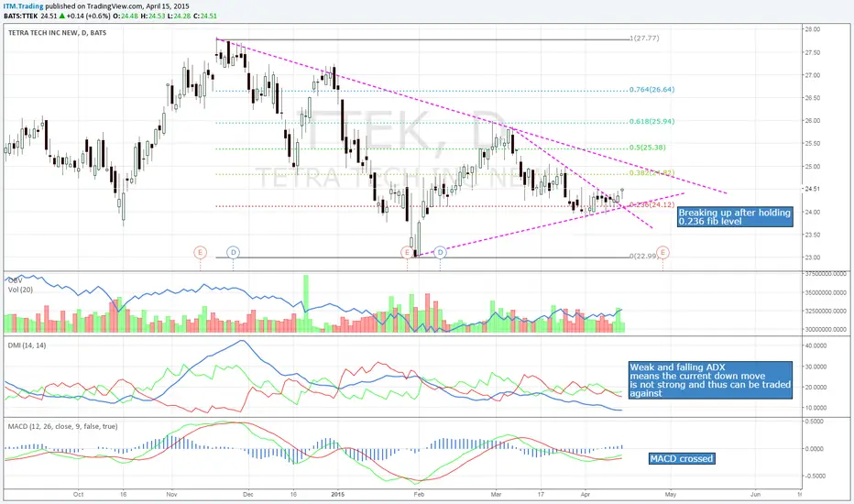This screenshot has height=504, width=854.
Task: Click Jun on the time axis
Action: click(x=755, y=494)
